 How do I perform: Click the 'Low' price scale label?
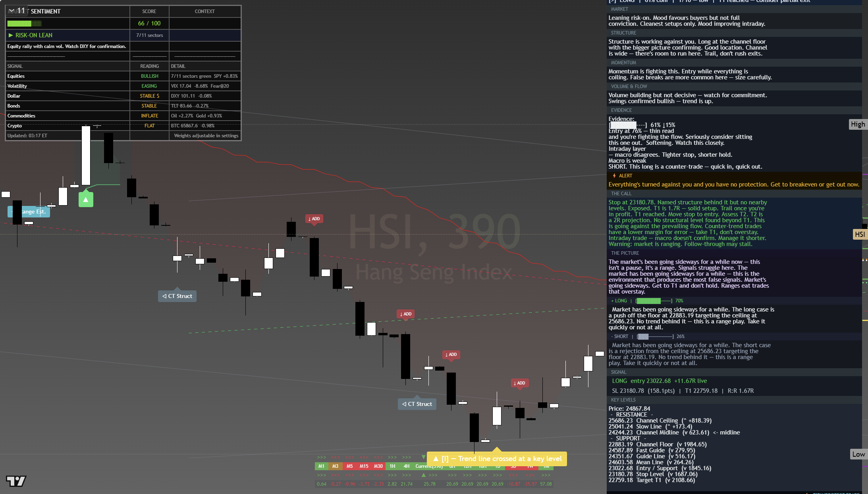[858, 454]
